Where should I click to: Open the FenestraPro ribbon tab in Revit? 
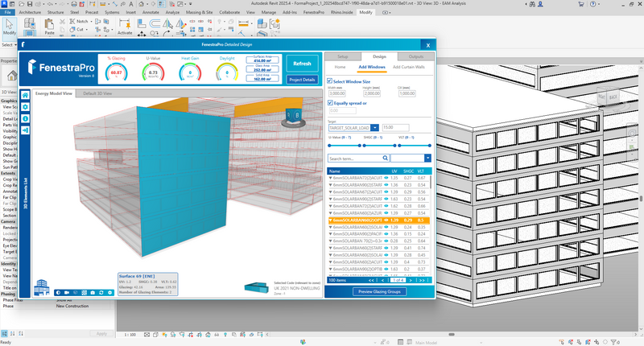[x=314, y=12]
